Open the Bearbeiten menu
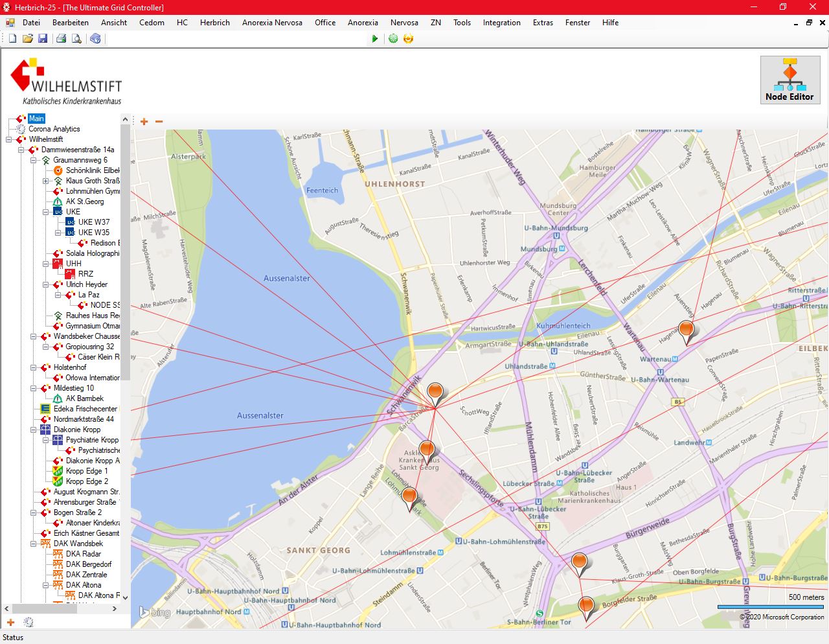This screenshot has height=644, width=829. (71, 22)
